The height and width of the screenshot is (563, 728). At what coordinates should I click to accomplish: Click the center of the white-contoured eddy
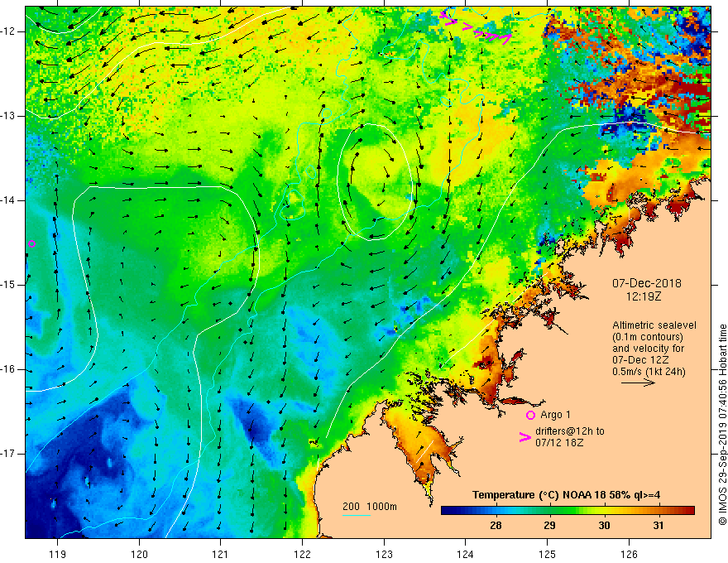click(x=375, y=181)
